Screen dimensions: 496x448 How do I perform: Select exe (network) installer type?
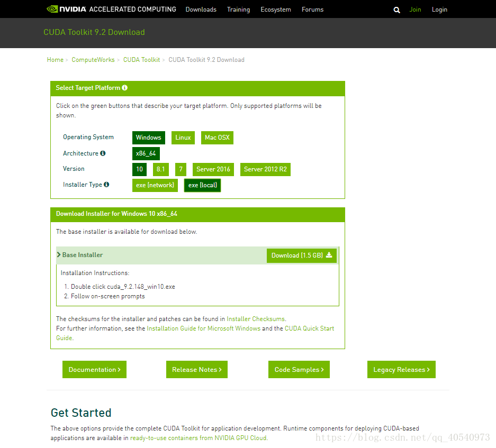click(x=155, y=185)
